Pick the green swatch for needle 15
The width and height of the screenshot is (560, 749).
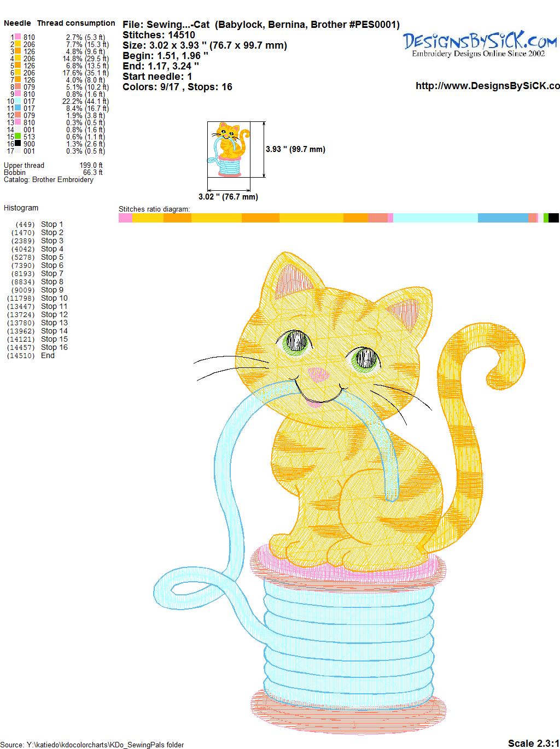(18, 137)
